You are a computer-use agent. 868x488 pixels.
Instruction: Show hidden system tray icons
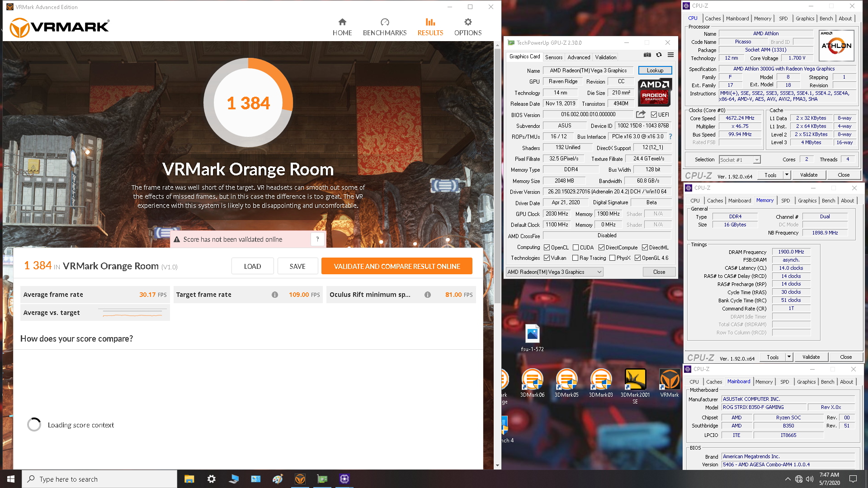click(x=788, y=479)
